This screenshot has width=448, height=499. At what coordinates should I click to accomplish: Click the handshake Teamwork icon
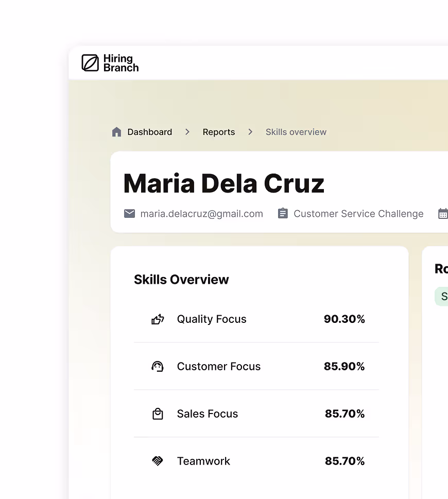158,461
